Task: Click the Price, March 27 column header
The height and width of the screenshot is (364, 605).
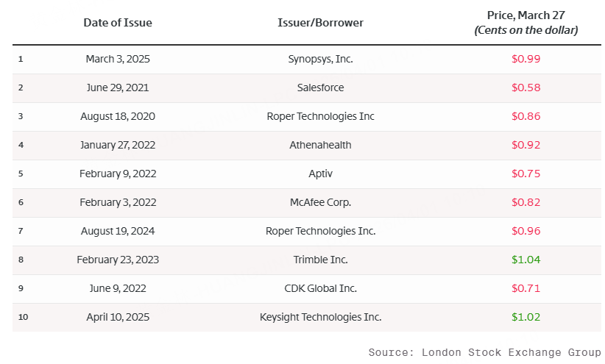Action: (526, 23)
